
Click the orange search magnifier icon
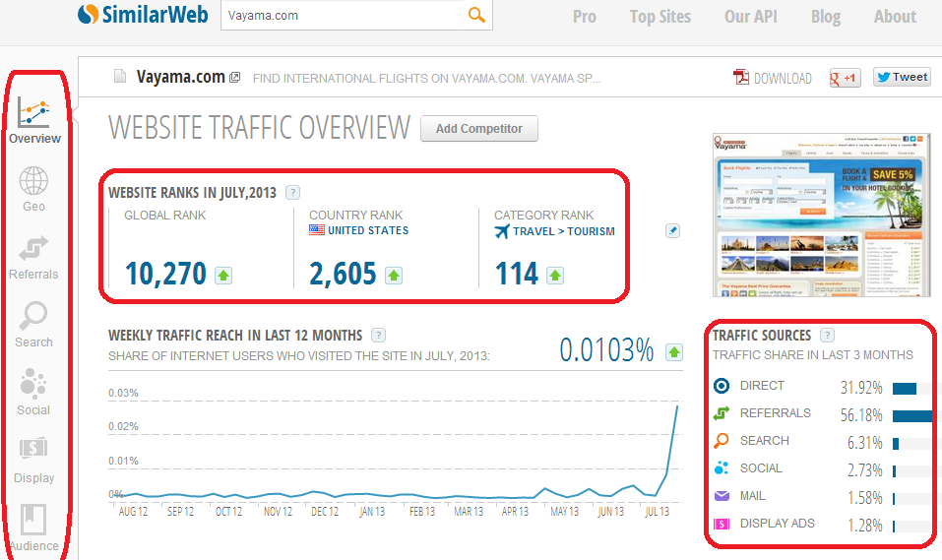click(476, 15)
